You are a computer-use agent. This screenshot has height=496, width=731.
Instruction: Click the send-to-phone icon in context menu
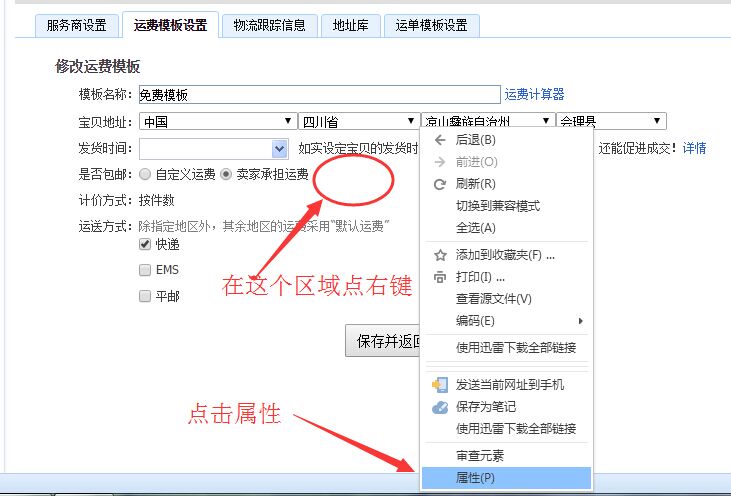440,384
